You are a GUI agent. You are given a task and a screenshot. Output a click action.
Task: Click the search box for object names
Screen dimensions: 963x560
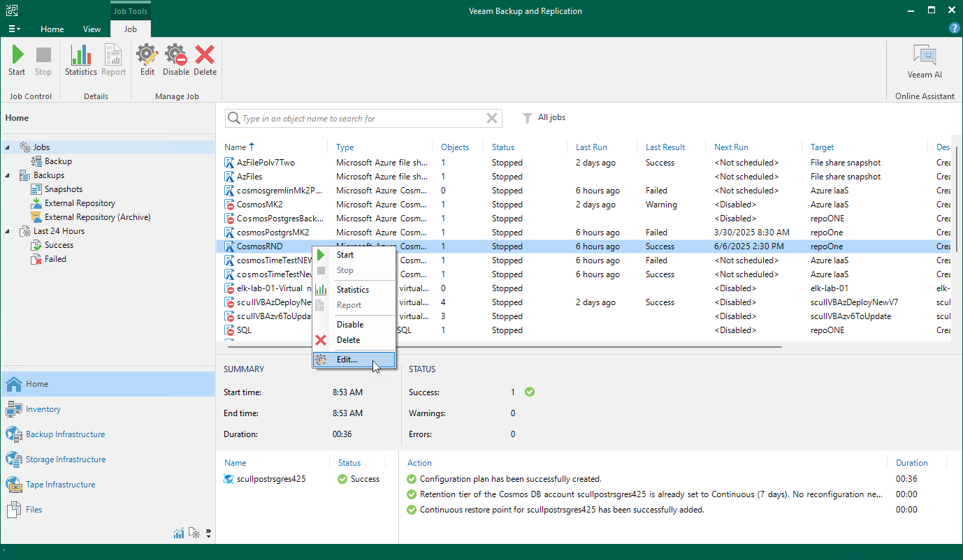(363, 119)
